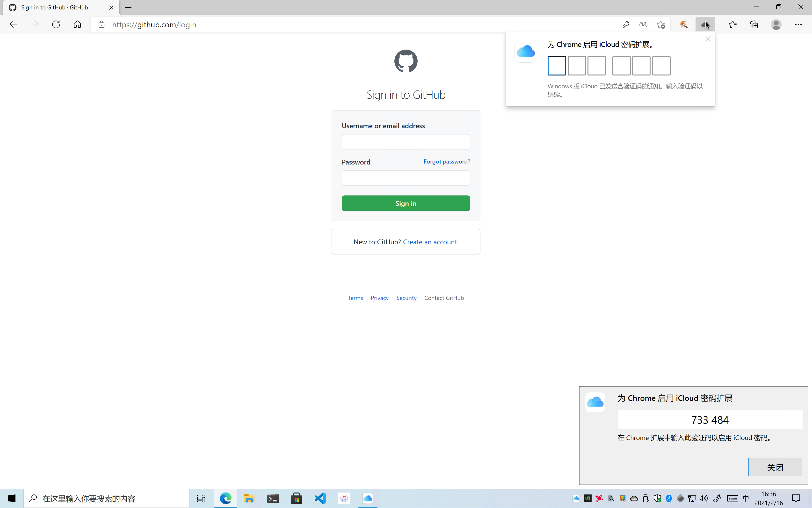Safely remove hardware USB tray icon
The image size is (812, 508).
tap(645, 499)
